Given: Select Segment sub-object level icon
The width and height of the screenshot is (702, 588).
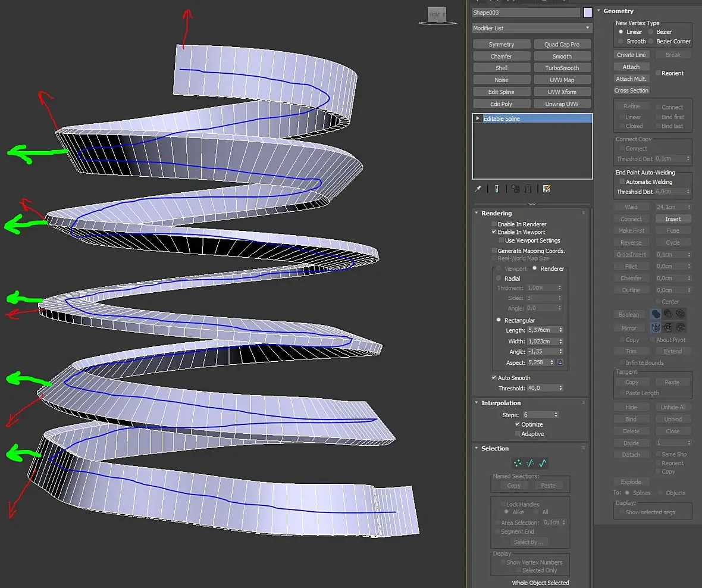Looking at the screenshot, I should 529,463.
